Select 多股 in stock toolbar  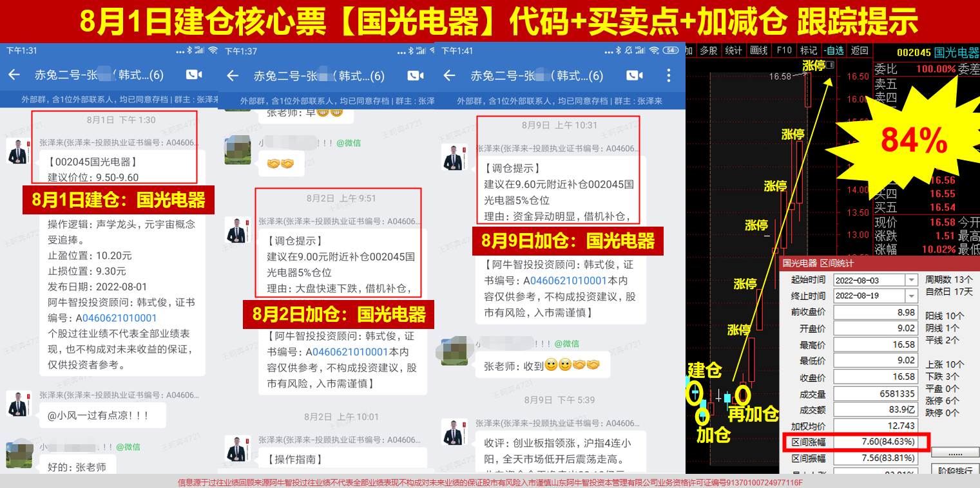click(709, 50)
